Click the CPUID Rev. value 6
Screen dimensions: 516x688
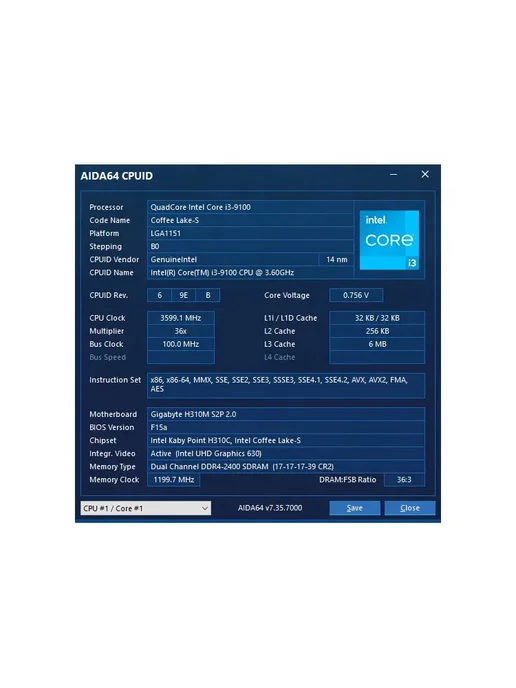[159, 295]
